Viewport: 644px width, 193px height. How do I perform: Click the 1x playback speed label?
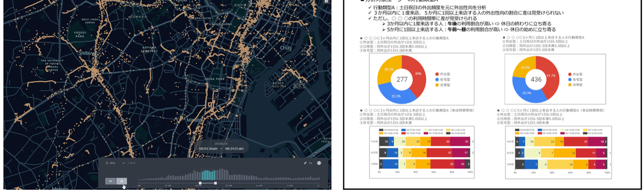point(311,163)
